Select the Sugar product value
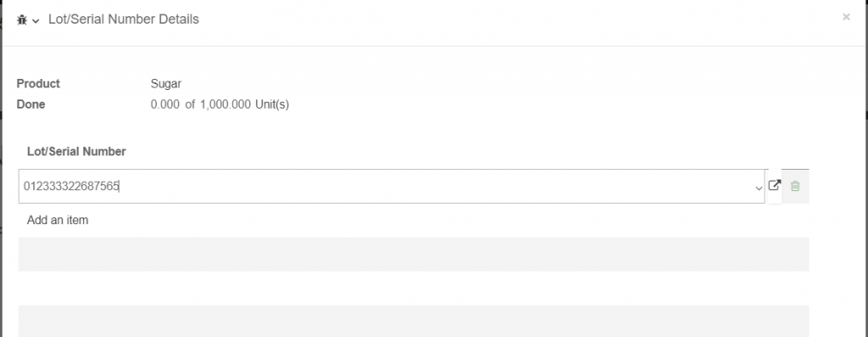The height and width of the screenshot is (337, 868). [x=166, y=84]
